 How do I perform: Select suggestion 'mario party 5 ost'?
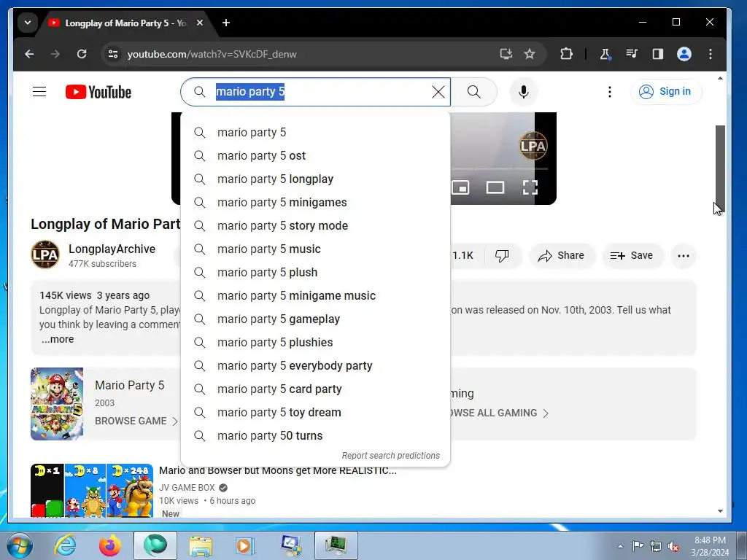315,156
